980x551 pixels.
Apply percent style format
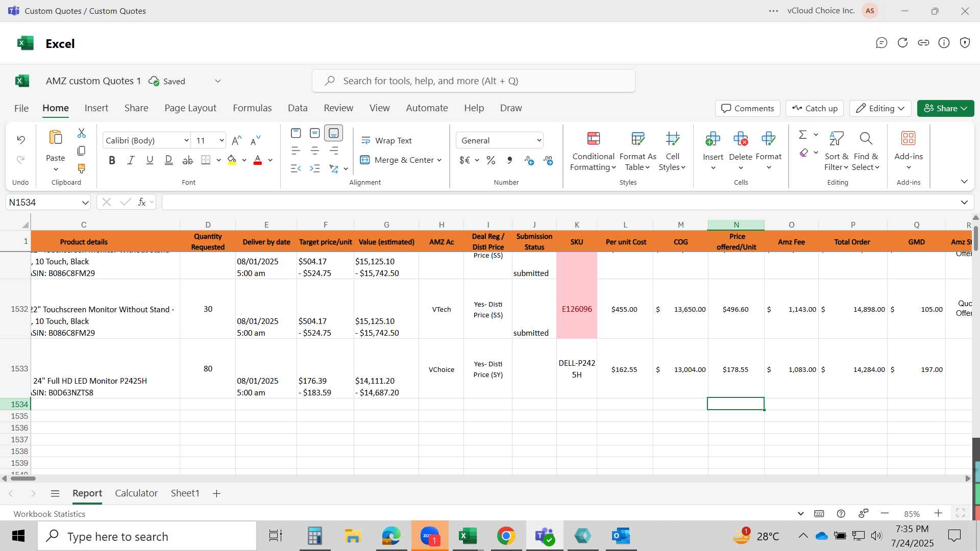point(491,160)
